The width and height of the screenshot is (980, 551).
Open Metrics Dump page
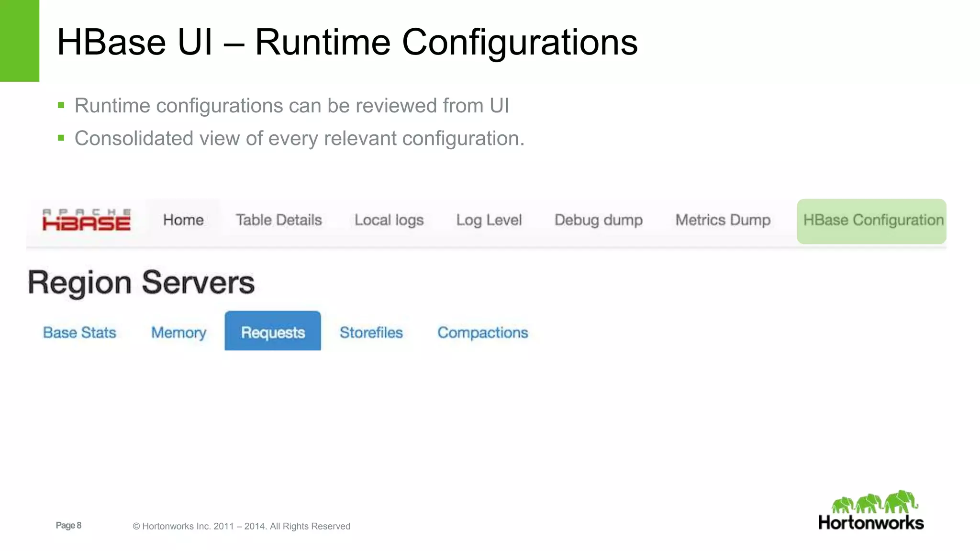point(723,220)
